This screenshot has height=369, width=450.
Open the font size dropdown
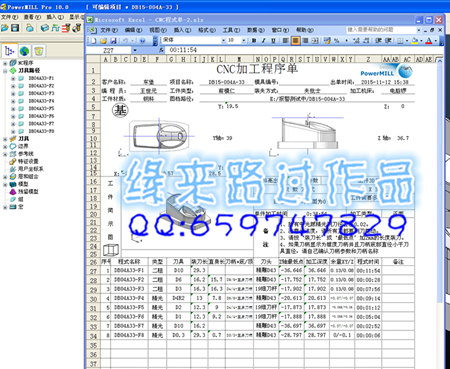pos(244,40)
